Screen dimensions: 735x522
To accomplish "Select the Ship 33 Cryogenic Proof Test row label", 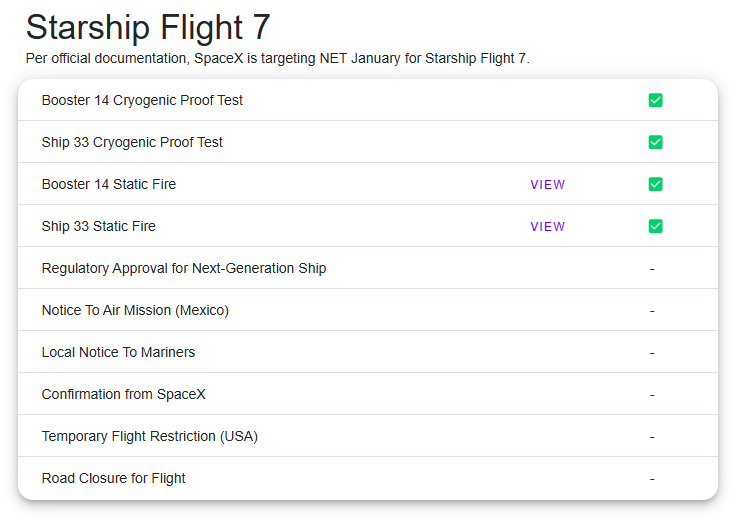I will (132, 142).
